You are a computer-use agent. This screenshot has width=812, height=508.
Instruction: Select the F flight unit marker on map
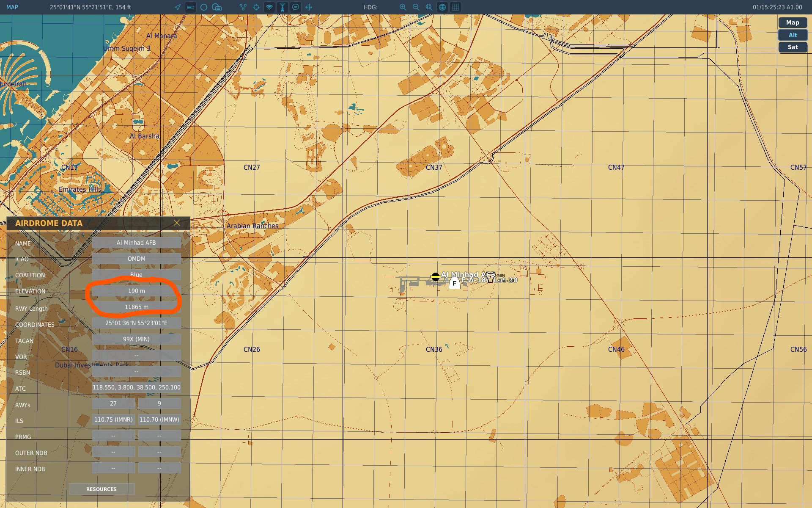(455, 283)
